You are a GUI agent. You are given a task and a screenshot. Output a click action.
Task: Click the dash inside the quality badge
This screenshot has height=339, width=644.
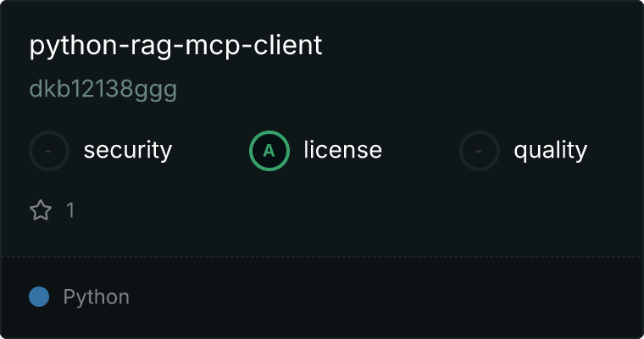(478, 151)
